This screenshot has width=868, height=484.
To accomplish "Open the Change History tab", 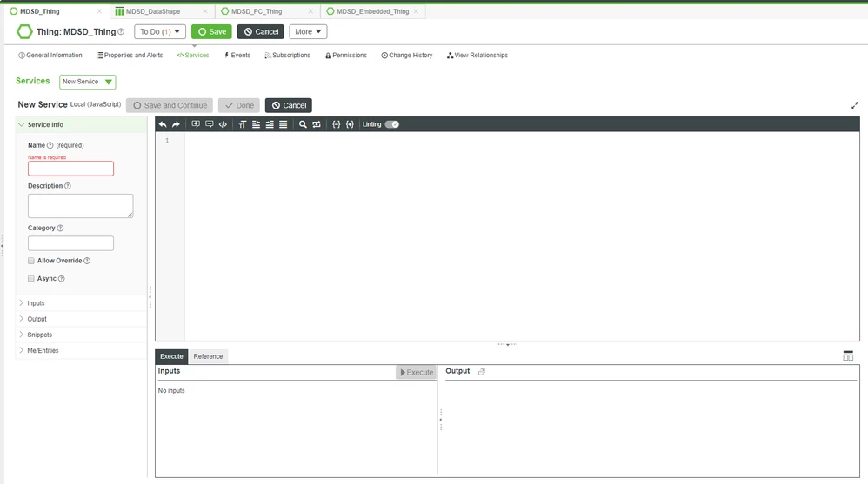I will (x=407, y=56).
